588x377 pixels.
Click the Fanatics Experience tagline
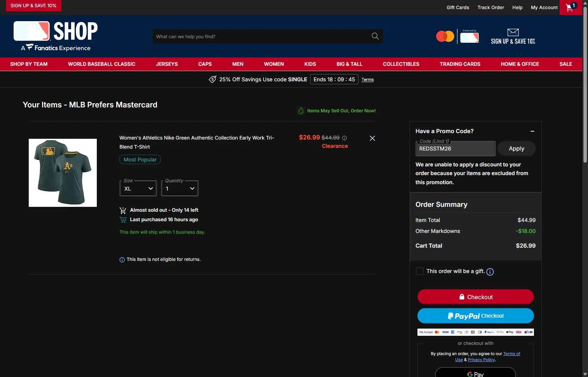(x=56, y=48)
